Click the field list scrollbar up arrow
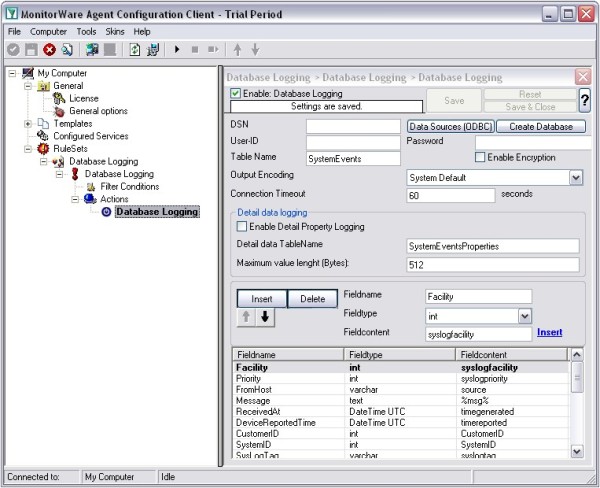 577,354
